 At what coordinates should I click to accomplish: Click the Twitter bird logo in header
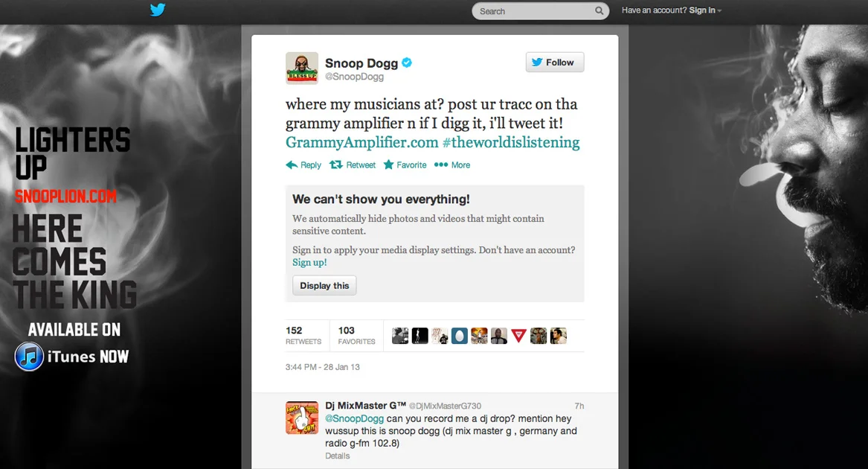(158, 10)
